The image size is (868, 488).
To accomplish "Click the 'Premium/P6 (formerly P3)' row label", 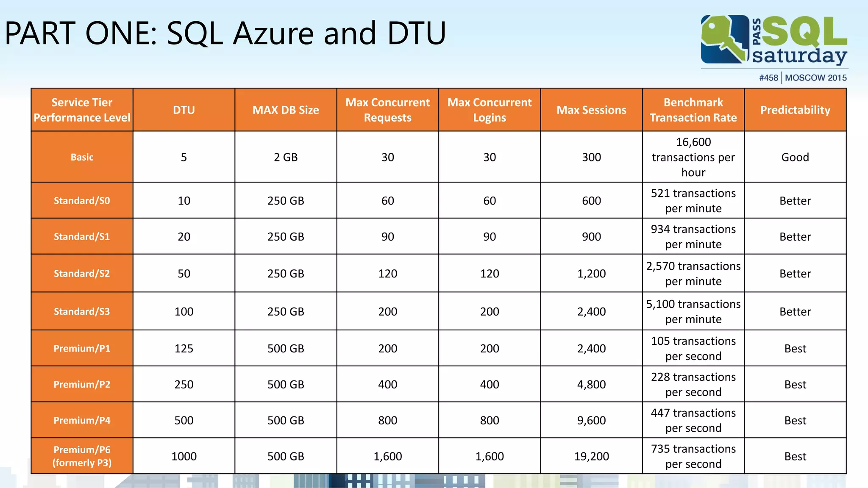I will point(82,456).
